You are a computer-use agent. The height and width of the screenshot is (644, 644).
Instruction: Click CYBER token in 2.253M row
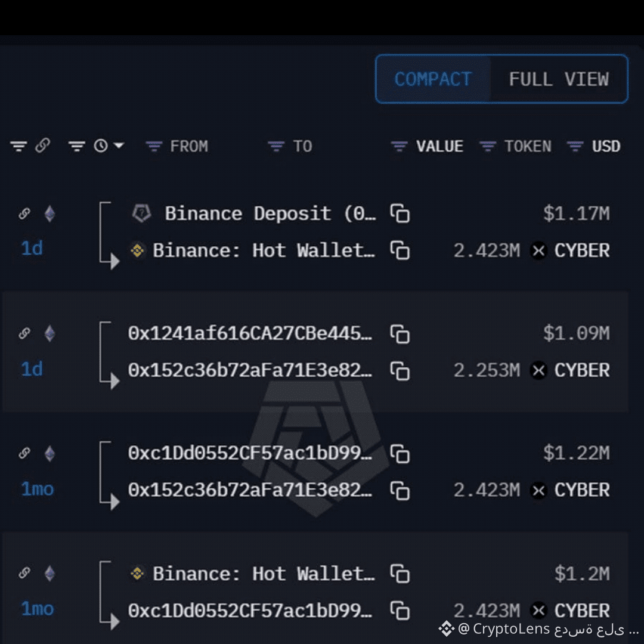[582, 370]
